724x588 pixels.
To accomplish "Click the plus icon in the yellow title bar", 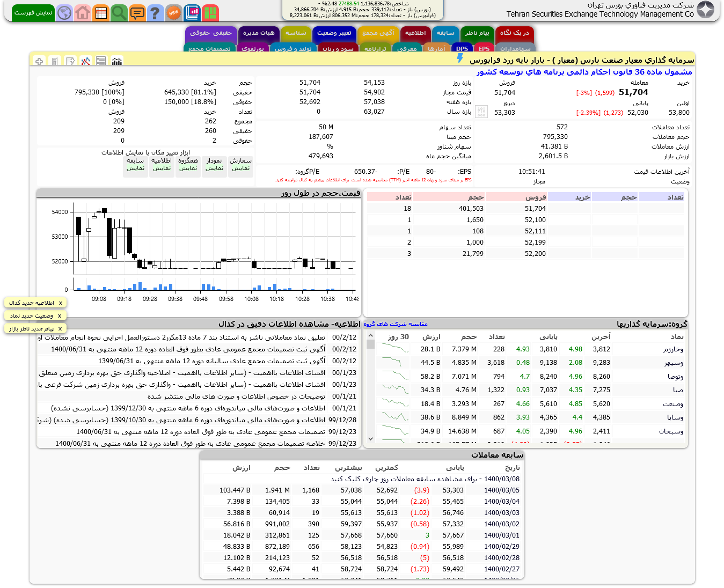I will (39, 61).
